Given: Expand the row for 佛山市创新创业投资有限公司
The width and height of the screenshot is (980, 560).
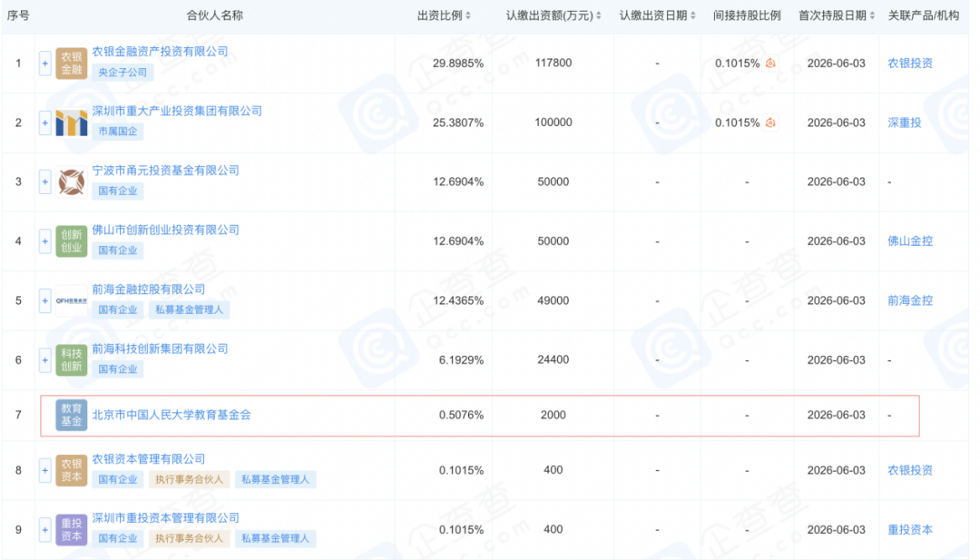Looking at the screenshot, I should point(45,241).
